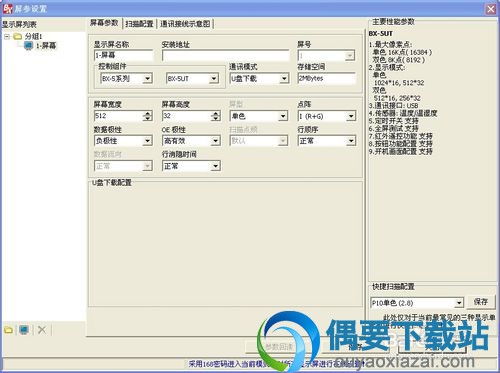This screenshot has width=500, height=373.
Task: Open the BX-5UT controller model dropdown
Action: 214,79
